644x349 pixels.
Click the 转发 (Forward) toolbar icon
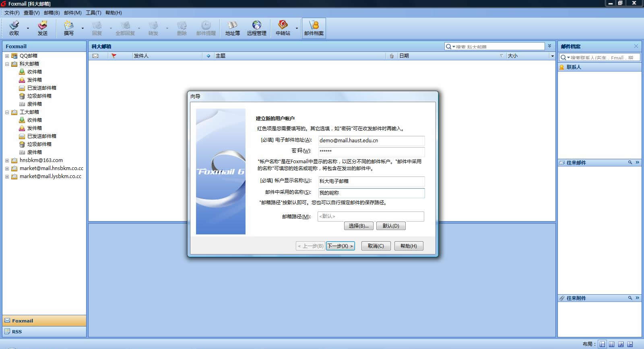click(x=153, y=28)
